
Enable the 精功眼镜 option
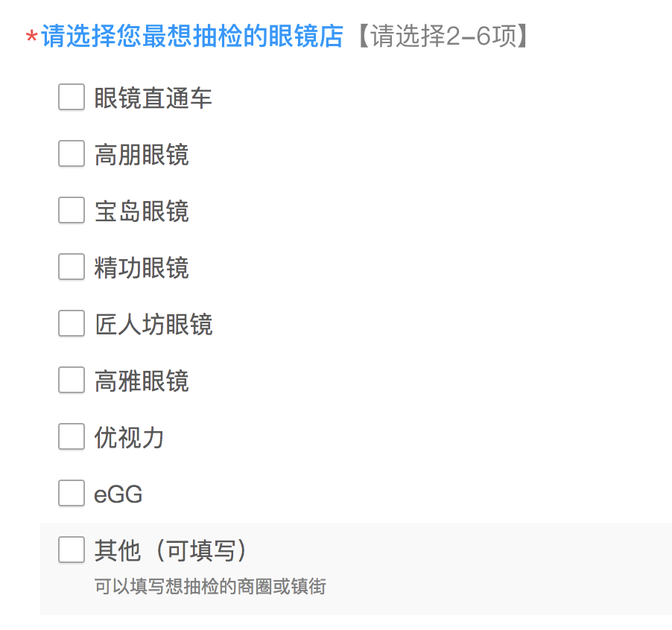[71, 267]
